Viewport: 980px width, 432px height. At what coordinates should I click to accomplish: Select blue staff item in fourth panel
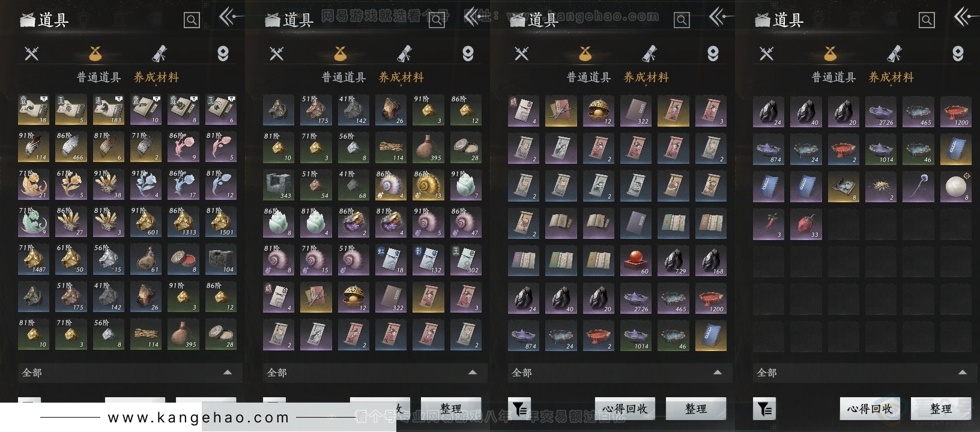918,187
